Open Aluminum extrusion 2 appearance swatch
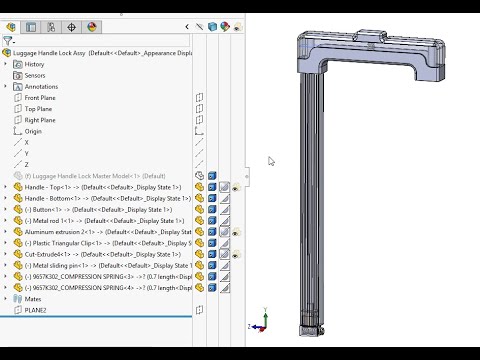 225,232
